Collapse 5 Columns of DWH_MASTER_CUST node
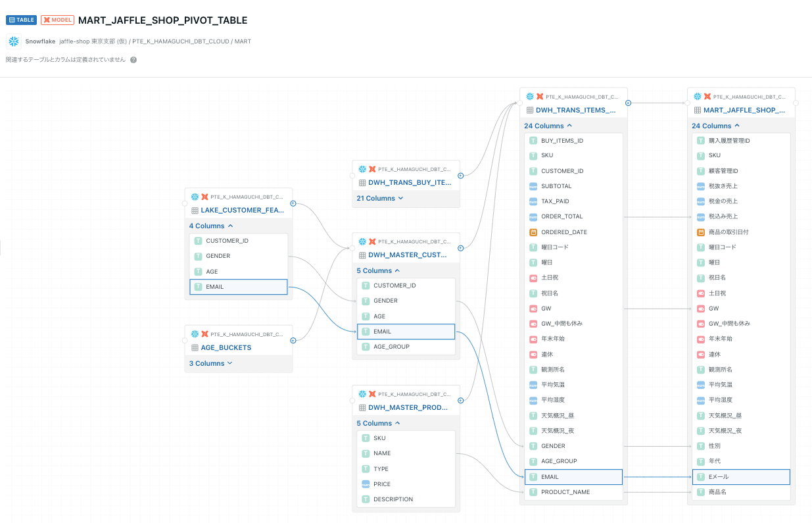Viewport: 812px width, 523px height. (x=379, y=270)
